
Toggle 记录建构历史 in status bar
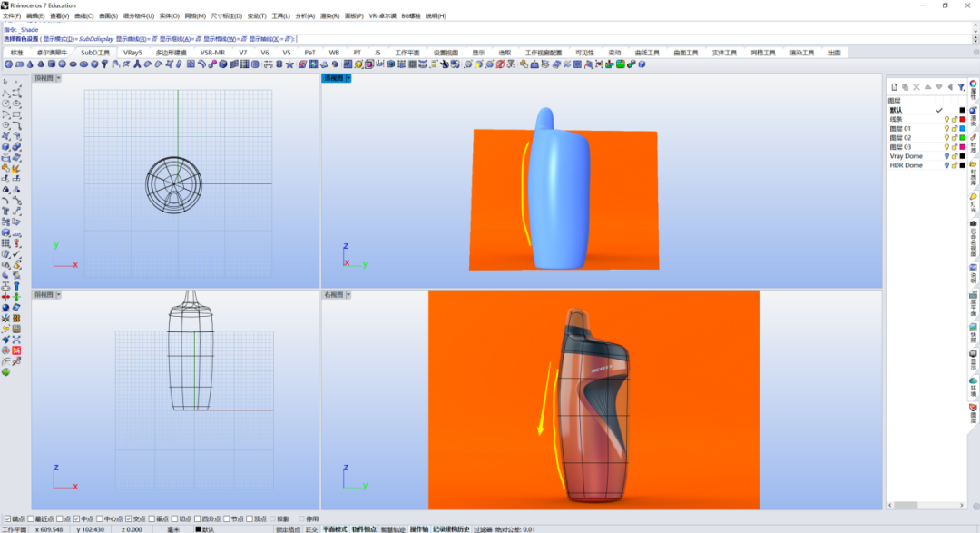[x=451, y=529]
